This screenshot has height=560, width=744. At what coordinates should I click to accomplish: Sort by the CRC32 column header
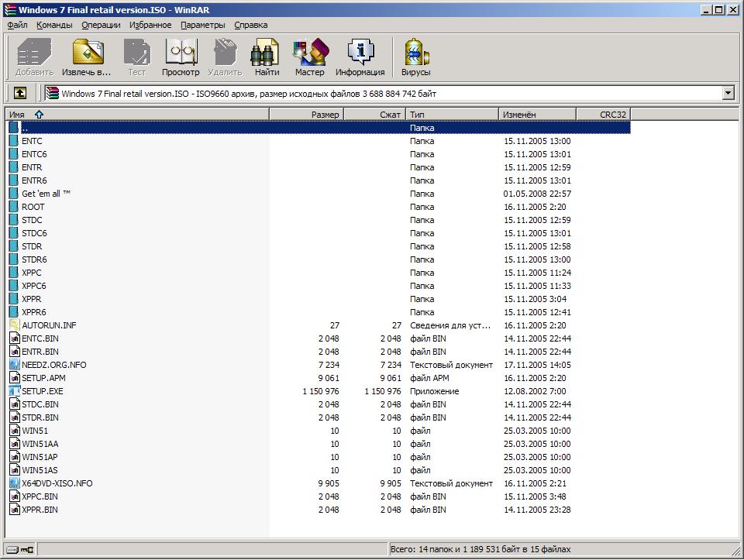tap(603, 115)
